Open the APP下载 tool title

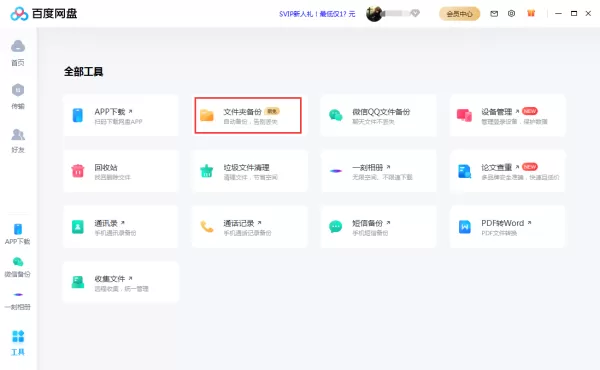[x=110, y=111]
